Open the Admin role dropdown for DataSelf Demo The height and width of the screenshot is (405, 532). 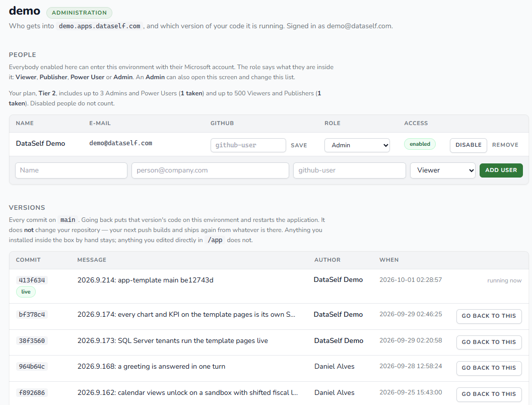click(x=357, y=145)
